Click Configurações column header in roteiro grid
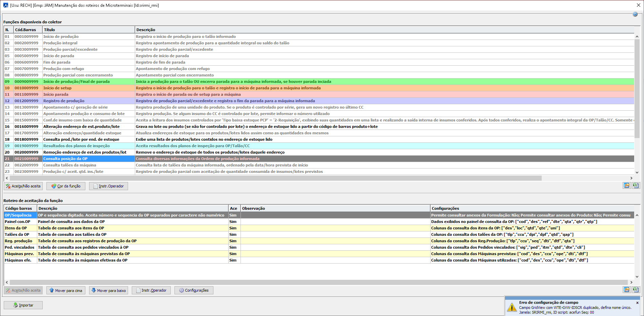The image size is (644, 316). point(445,208)
